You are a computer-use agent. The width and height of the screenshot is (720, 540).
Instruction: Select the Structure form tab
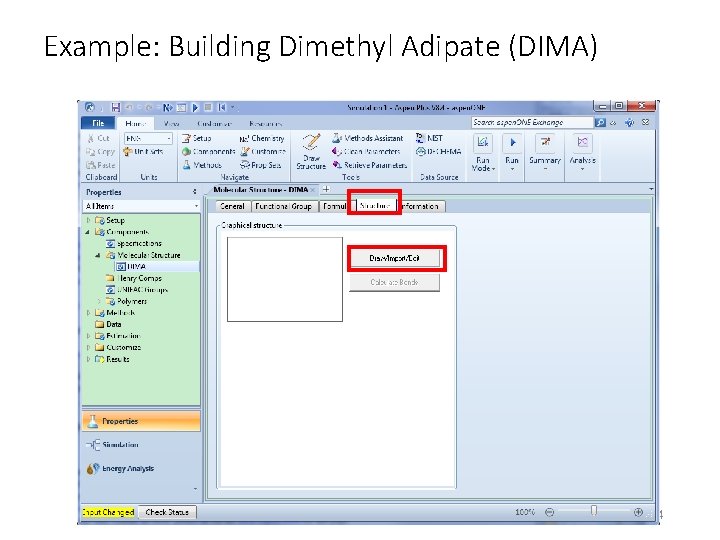point(375,206)
